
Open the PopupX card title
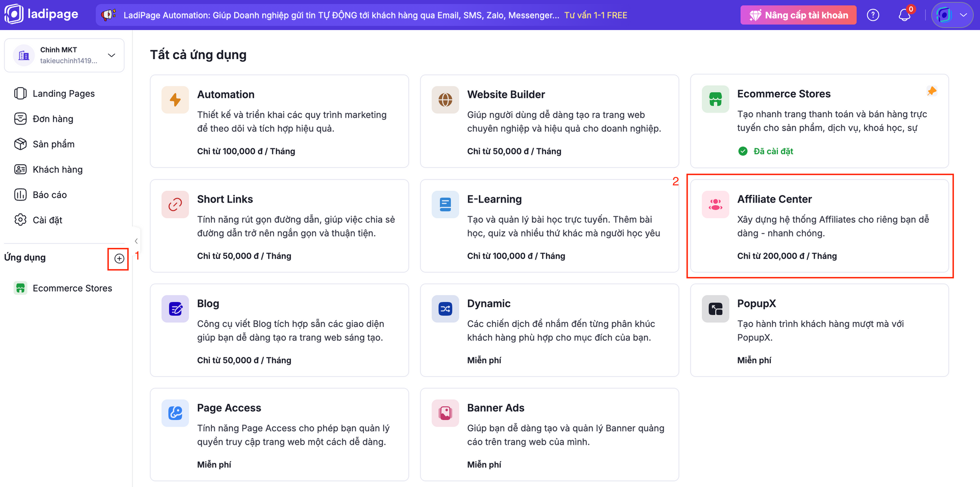click(x=756, y=303)
